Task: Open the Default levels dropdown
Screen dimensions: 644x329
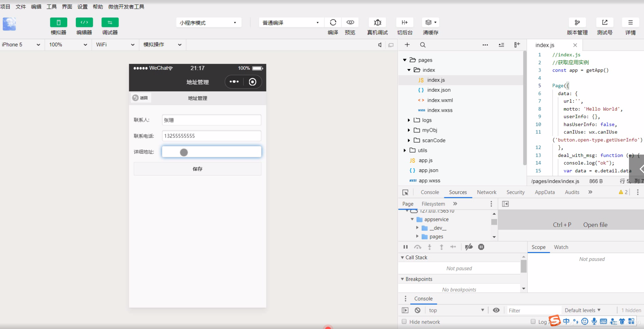Action: pos(583,310)
